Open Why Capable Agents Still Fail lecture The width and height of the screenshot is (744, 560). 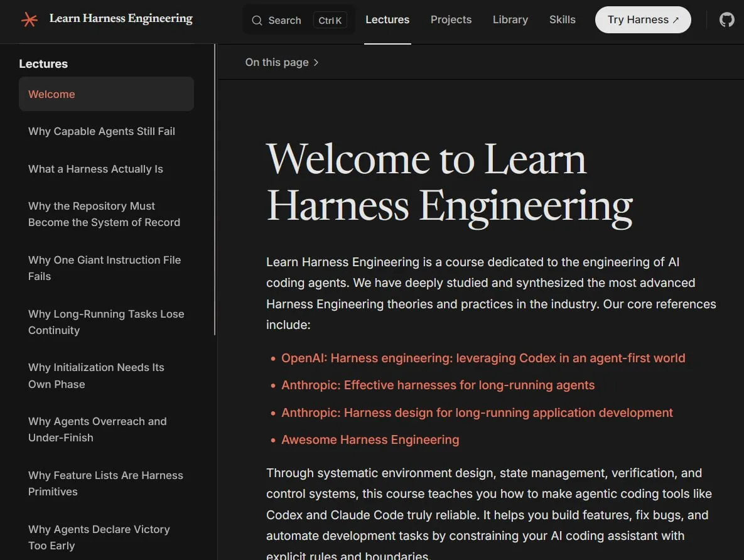click(x=102, y=131)
